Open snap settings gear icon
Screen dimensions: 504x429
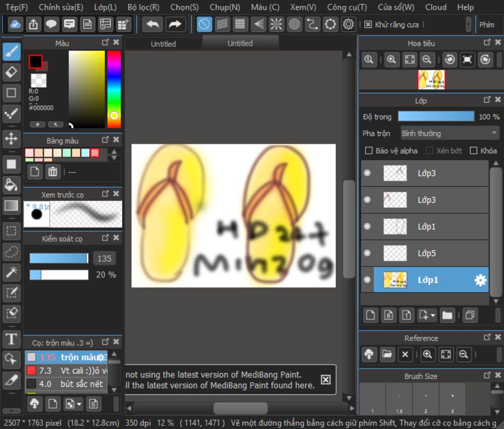348,24
